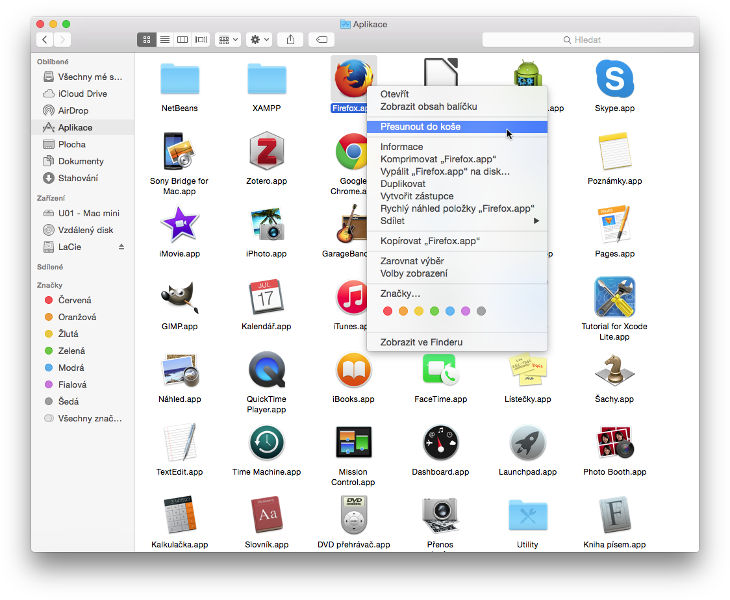Image resolution: width=730 pixels, height=600 pixels.
Task: Expand the Sdílet submenu arrow
Action: [536, 221]
